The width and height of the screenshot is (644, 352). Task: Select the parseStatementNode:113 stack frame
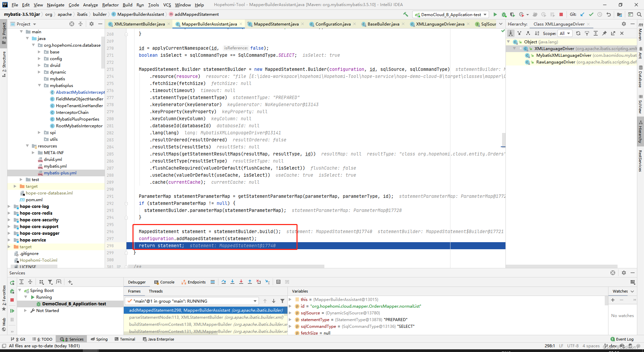click(206, 317)
